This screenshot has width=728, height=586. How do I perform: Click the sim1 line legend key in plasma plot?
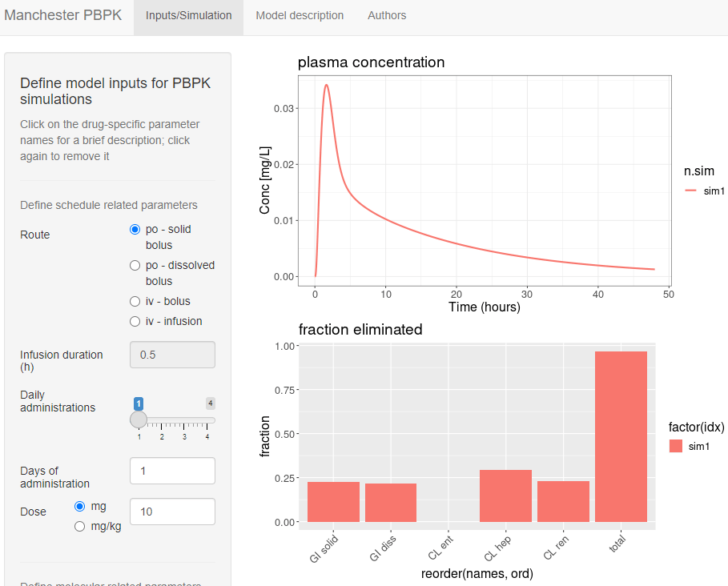(690, 191)
